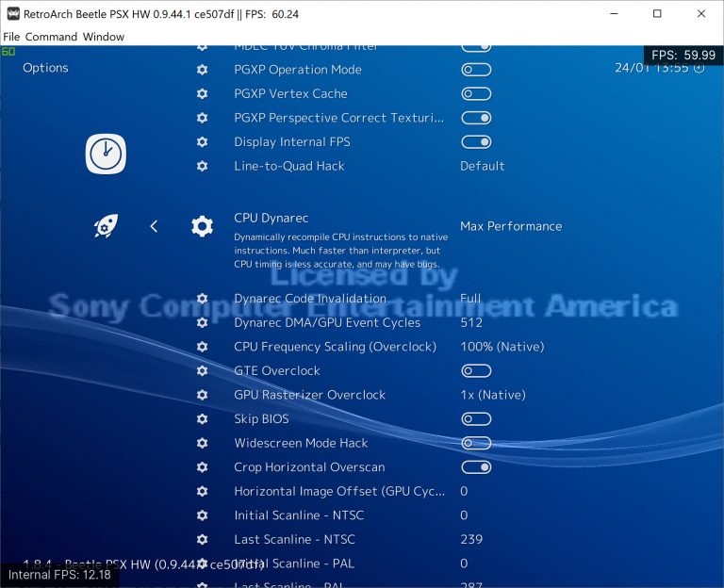Screen dimensions: 724x588
Task: Click gear icon for Last Scanline - NTSC
Action: (x=203, y=539)
